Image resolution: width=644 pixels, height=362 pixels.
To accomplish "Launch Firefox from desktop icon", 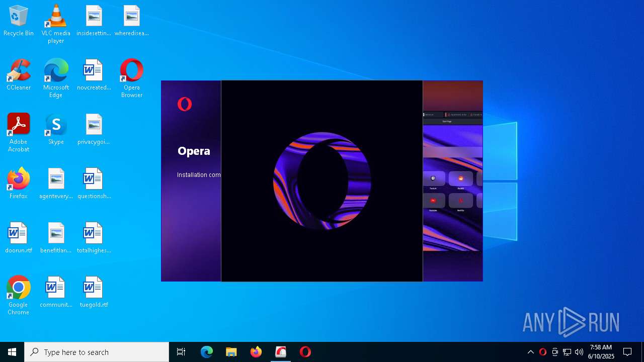I will click(19, 184).
